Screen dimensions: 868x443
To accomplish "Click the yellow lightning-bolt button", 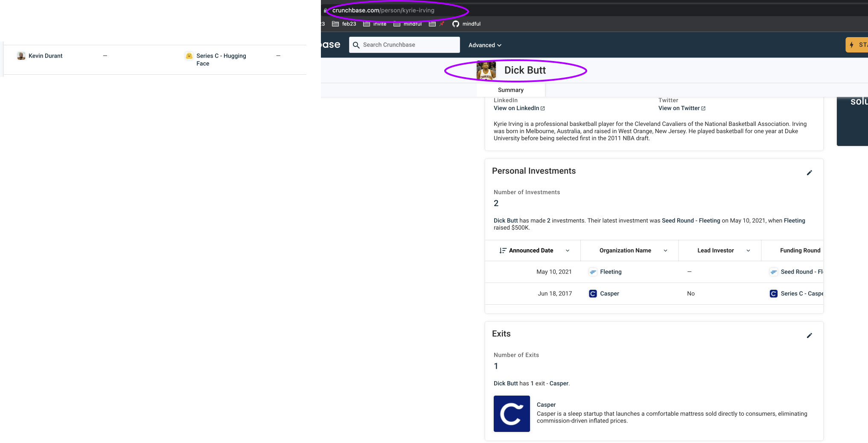I will [x=857, y=45].
